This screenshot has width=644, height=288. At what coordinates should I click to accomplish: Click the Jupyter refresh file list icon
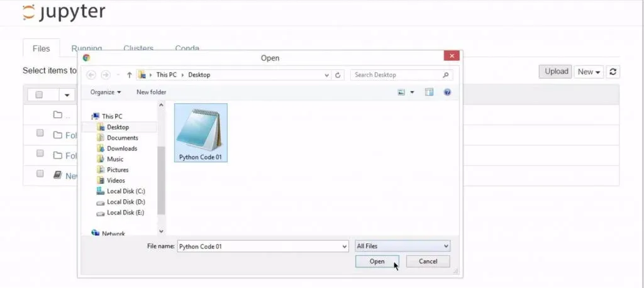pos(613,72)
